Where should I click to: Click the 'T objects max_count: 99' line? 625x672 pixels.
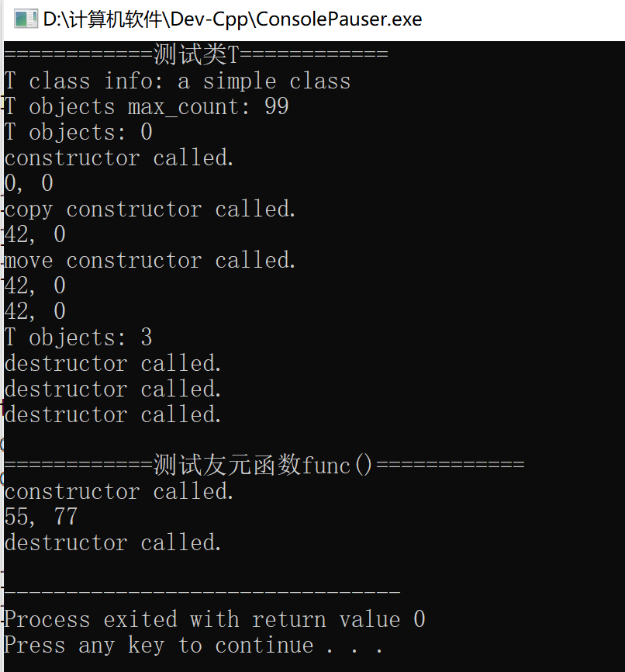tap(147, 107)
